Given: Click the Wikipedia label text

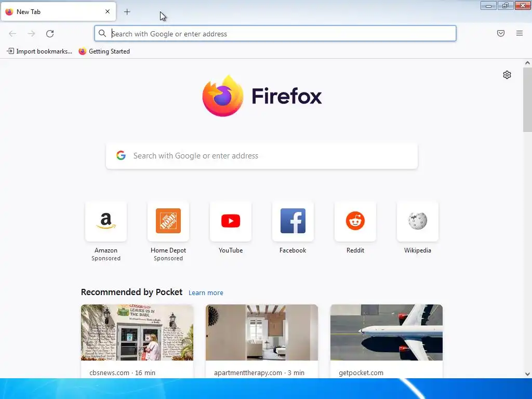Looking at the screenshot, I should click(418, 250).
